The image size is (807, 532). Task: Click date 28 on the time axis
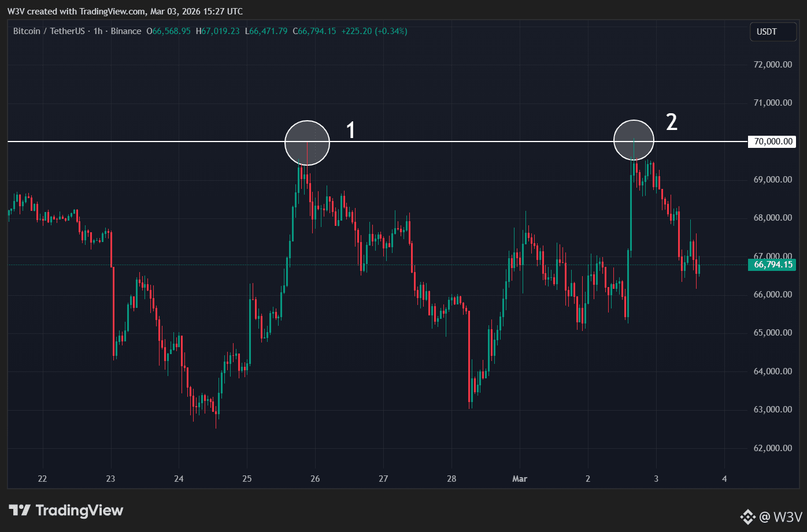click(451, 479)
